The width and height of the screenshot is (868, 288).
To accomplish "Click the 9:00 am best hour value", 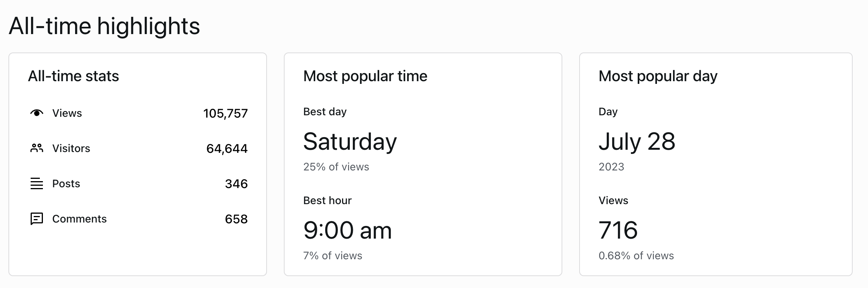I will [347, 231].
